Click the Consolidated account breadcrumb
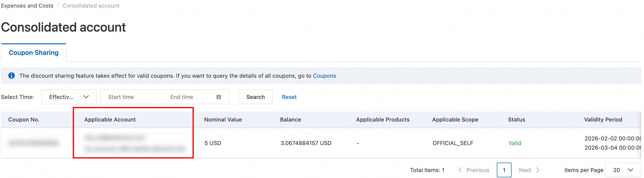The height and width of the screenshot is (178, 644). pyautogui.click(x=91, y=6)
